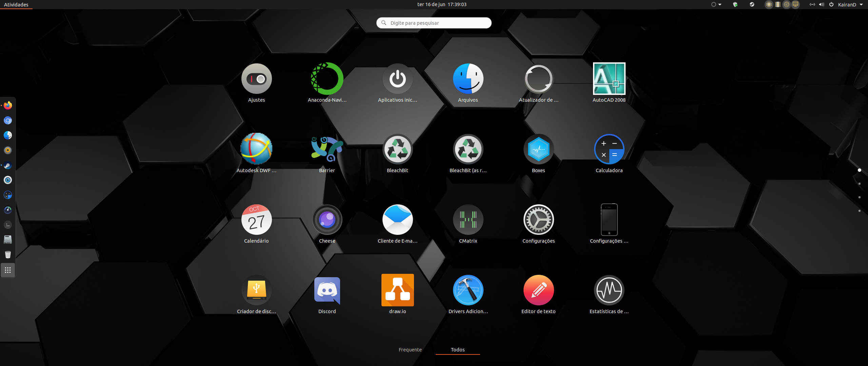The width and height of the screenshot is (868, 366).
Task: Open the draw.io app
Action: click(x=397, y=290)
